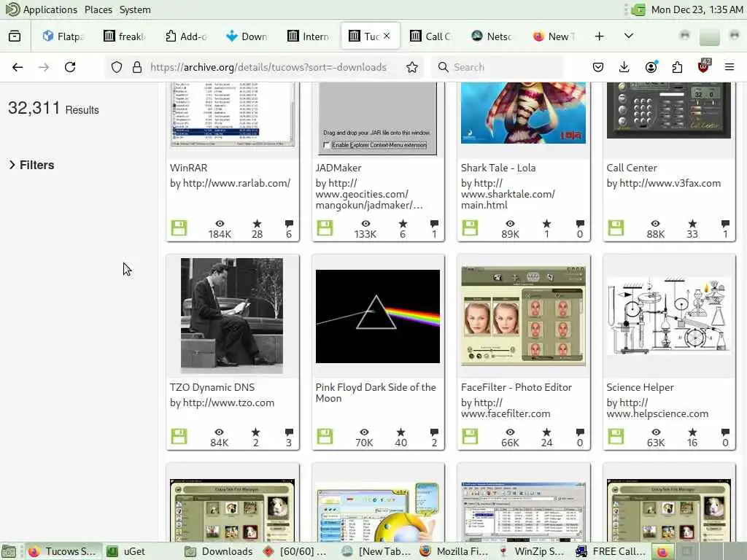This screenshot has height=560, width=747.
Task: Open TZO Dynamic DNS item
Action: [x=212, y=387]
